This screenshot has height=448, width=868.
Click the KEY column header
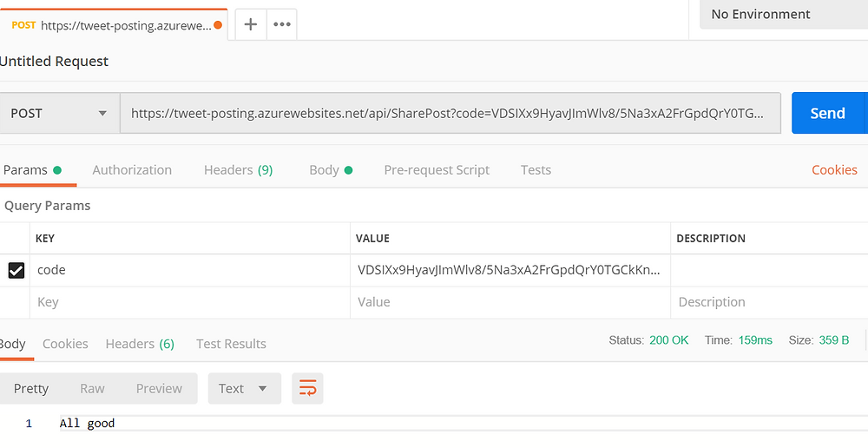[45, 239]
